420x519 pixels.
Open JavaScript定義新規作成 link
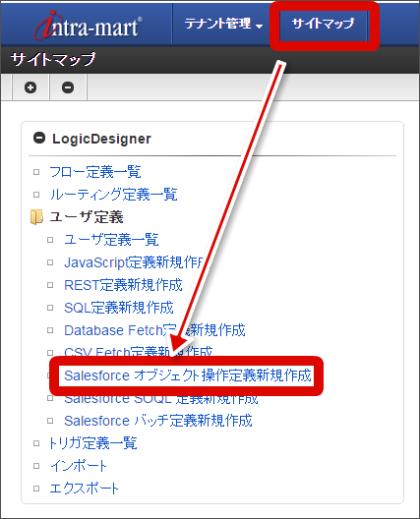[x=134, y=262]
